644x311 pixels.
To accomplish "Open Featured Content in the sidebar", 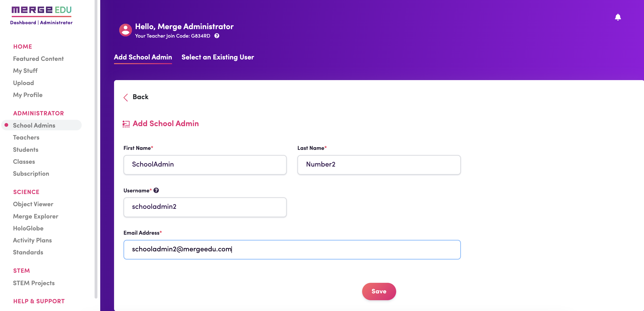I will 38,58.
